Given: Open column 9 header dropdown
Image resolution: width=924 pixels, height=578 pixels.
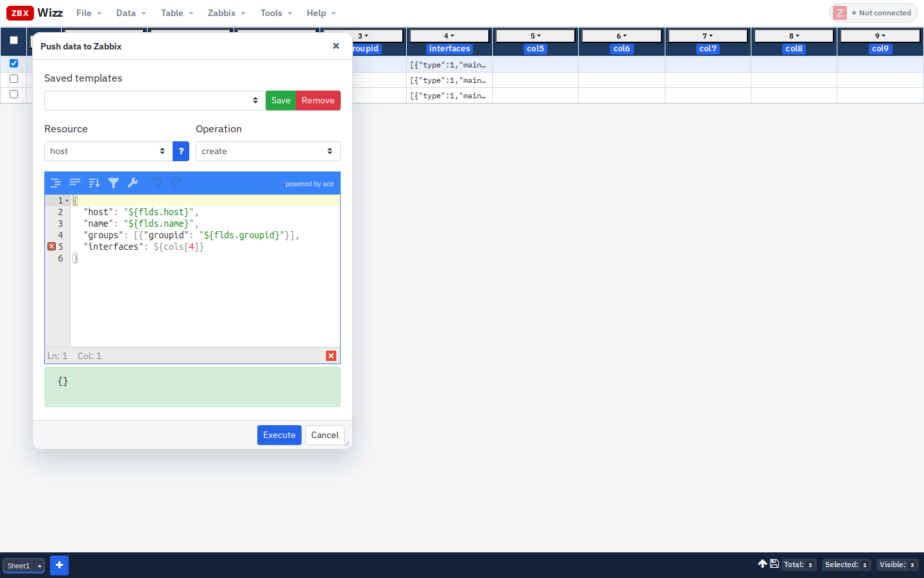Looking at the screenshot, I should click(880, 36).
